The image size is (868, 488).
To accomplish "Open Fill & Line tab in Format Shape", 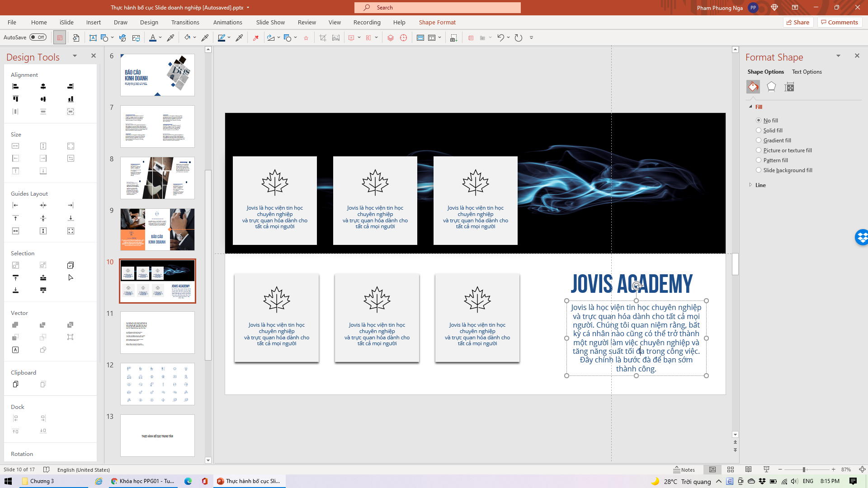I will point(753,87).
